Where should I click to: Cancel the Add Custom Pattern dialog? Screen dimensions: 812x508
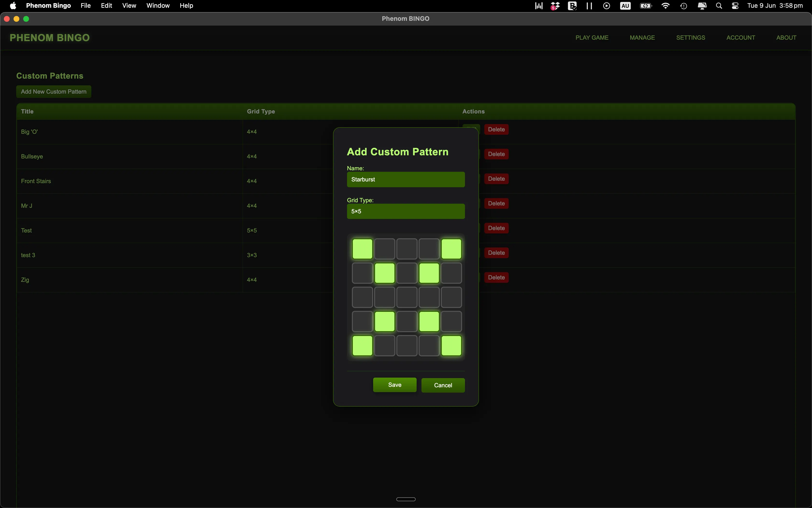pyautogui.click(x=443, y=385)
